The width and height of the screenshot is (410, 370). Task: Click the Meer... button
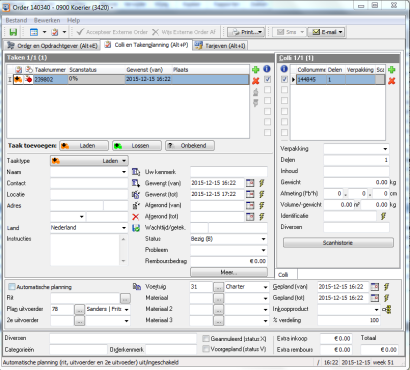229,272
